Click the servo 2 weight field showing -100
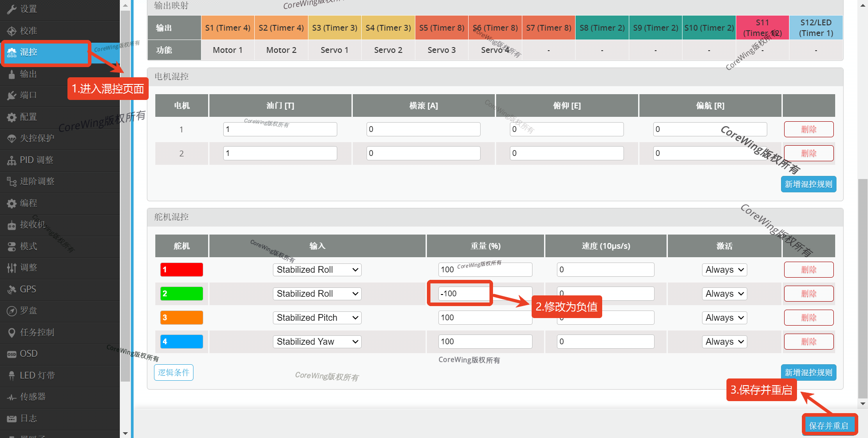 coord(464,294)
